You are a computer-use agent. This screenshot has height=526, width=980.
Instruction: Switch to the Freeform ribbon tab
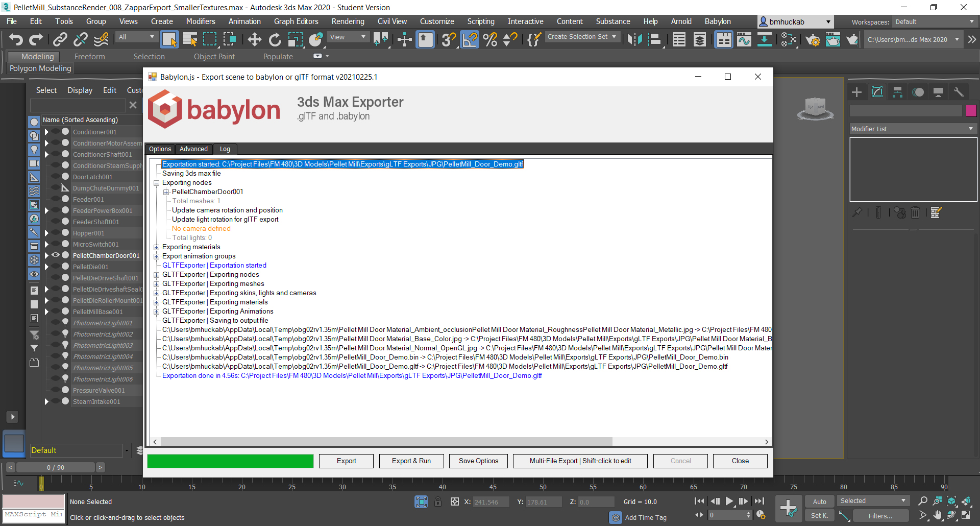pos(89,57)
